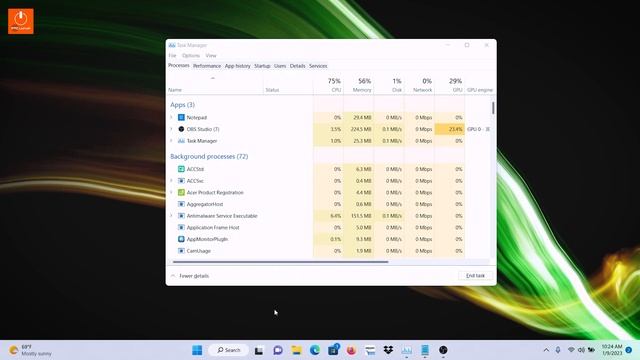Select the AggregatorHost process row
The image size is (640, 360).
click(316, 204)
